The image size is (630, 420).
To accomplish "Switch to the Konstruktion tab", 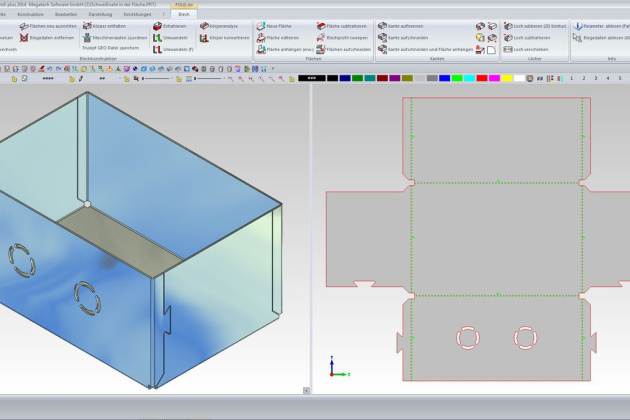I will [30, 14].
